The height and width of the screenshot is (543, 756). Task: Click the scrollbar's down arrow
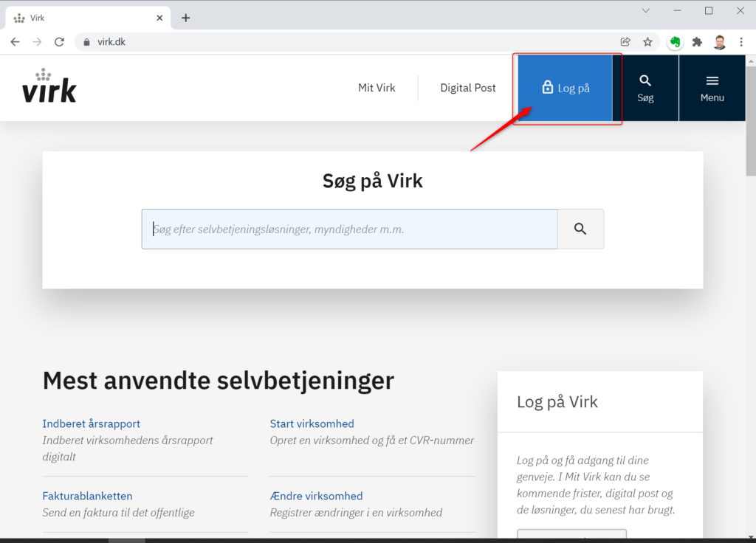(x=751, y=537)
